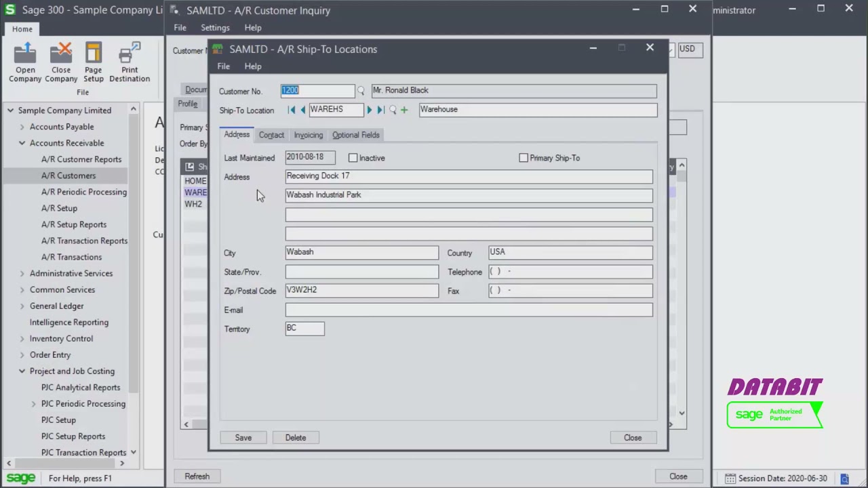The height and width of the screenshot is (488, 868).
Task: Select the HOME row in the Ship-To grid
Action: point(195,181)
